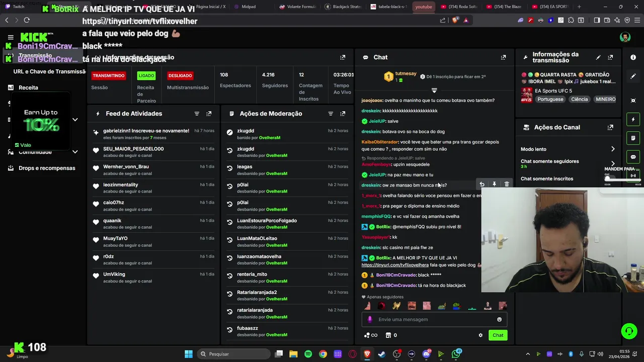This screenshot has height=362, width=644.
Task: Pop out the Informações da transmissão panel
Action: pos(610,57)
